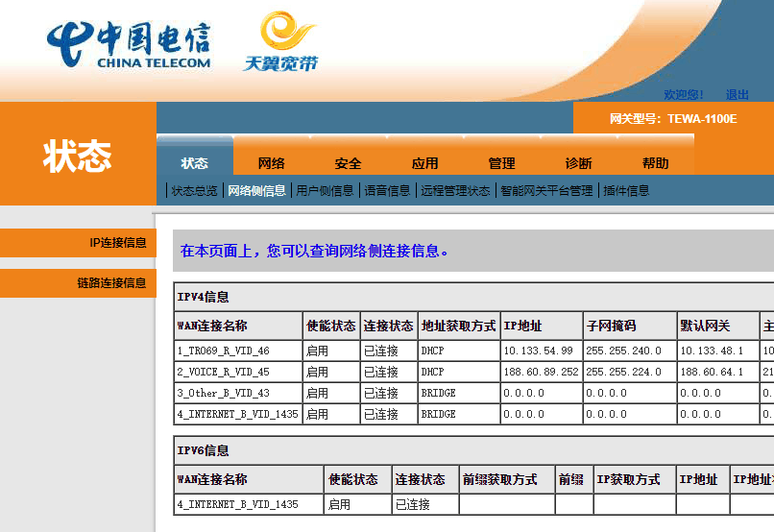774x532 pixels.
Task: Click subnet mask 255.255.224.0
Action: [x=623, y=372]
